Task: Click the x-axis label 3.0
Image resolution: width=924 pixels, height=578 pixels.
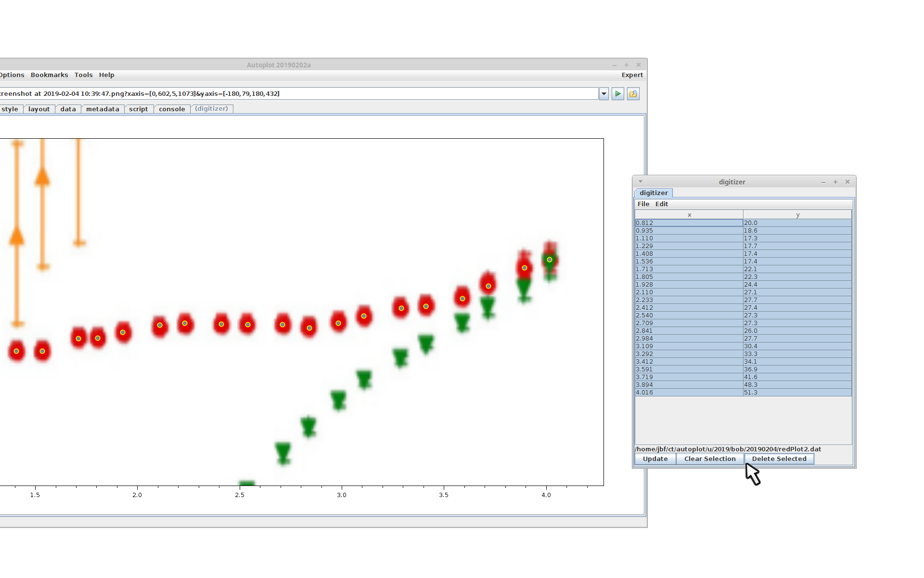Action: (342, 495)
